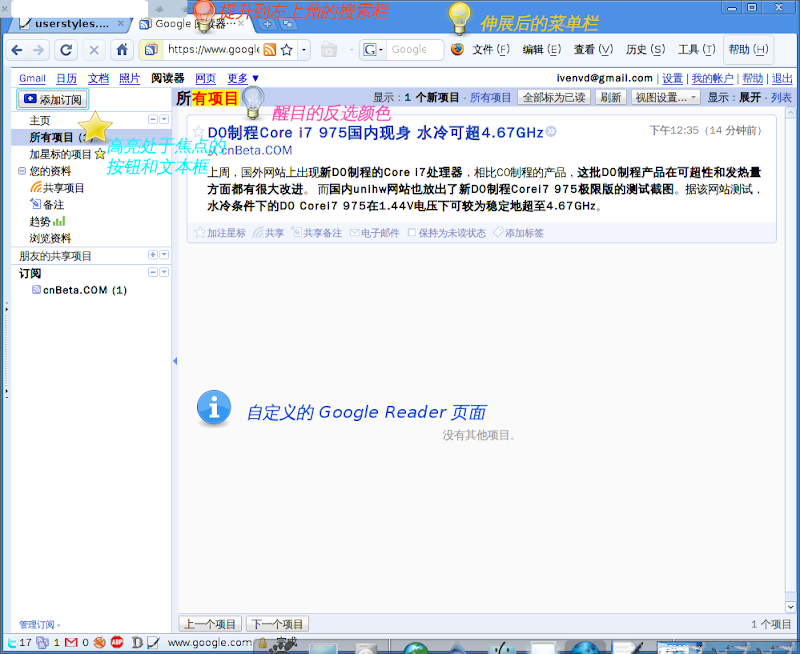
Task: Click 全部标为已读 mark all read button
Action: coord(554,97)
